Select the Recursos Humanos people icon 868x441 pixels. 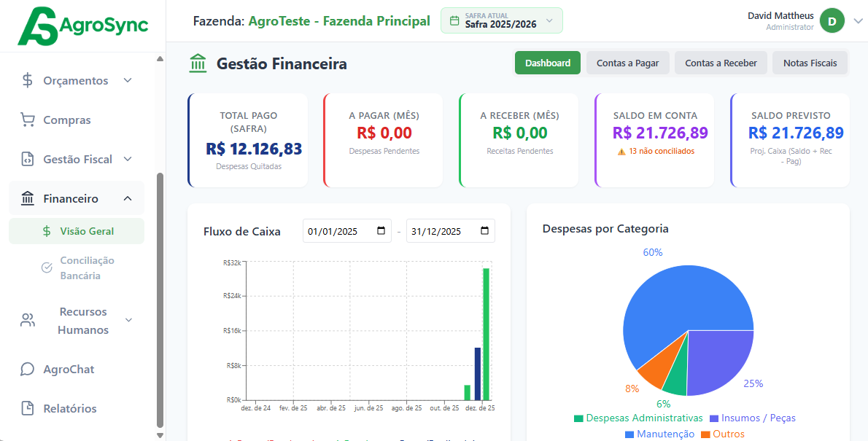click(x=28, y=320)
